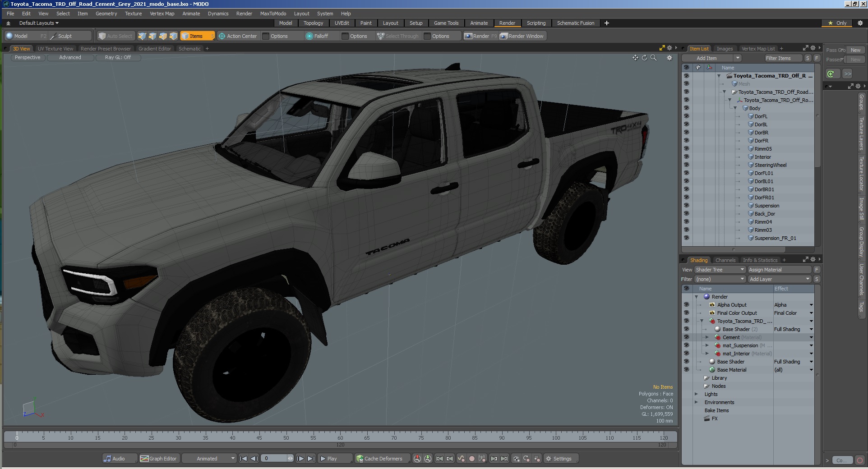This screenshot has height=469, width=868.
Task: Toggle visibility of SteeringWheel item
Action: click(x=686, y=165)
